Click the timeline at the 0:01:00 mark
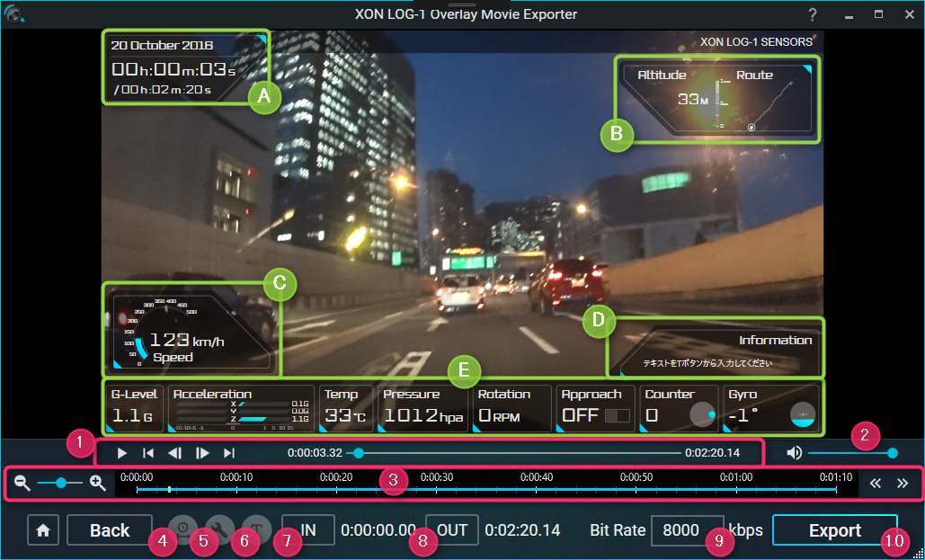 click(x=736, y=489)
